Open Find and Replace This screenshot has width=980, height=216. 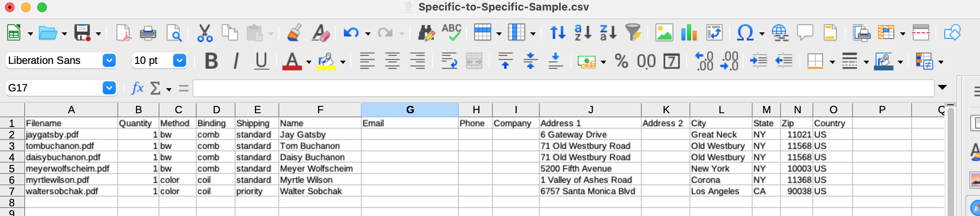(x=426, y=33)
